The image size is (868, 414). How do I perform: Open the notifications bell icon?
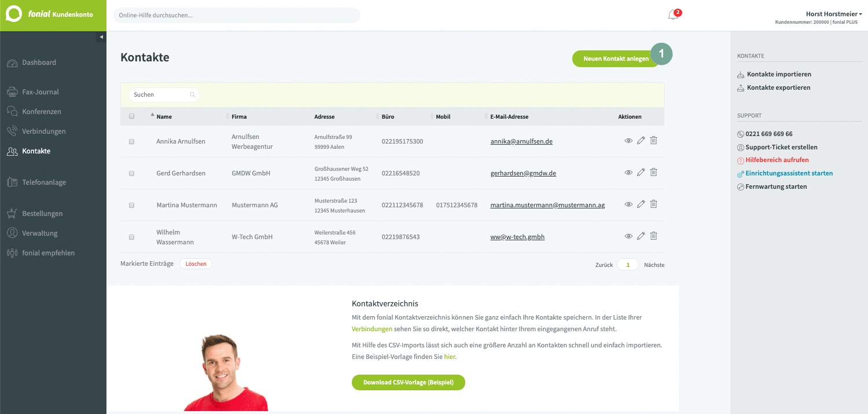pos(673,15)
